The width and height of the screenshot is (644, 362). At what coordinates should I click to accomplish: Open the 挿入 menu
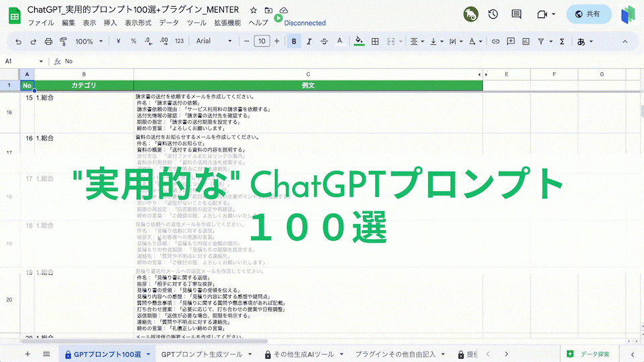(111, 23)
